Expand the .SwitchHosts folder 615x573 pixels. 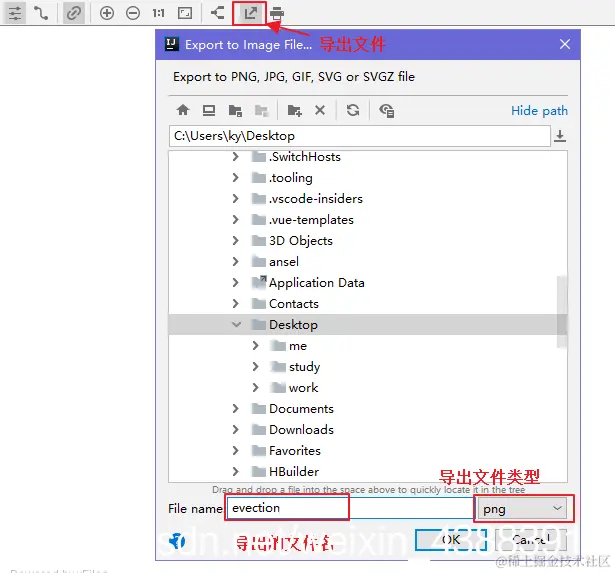(235, 157)
